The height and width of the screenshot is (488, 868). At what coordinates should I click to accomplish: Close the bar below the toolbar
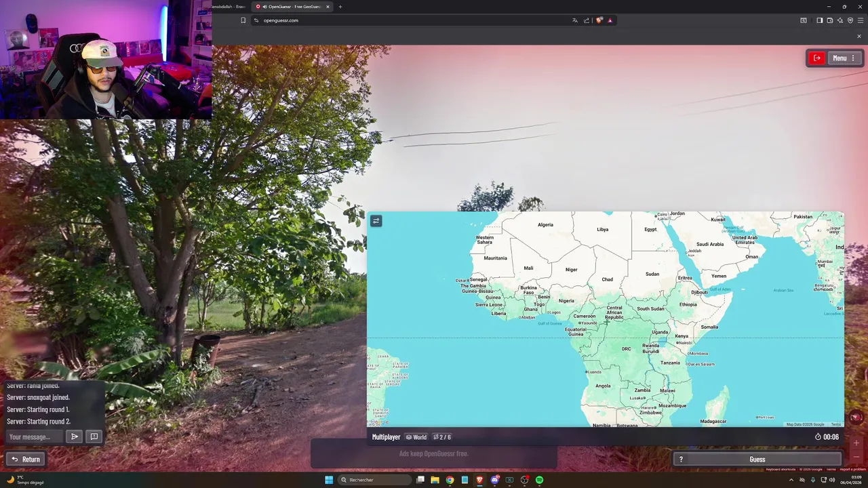tap(859, 37)
